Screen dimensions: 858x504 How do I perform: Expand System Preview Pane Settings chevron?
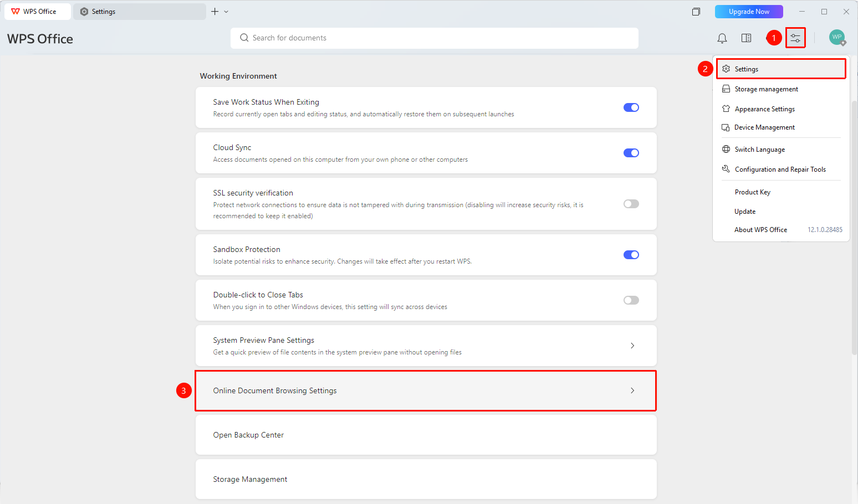coord(632,346)
